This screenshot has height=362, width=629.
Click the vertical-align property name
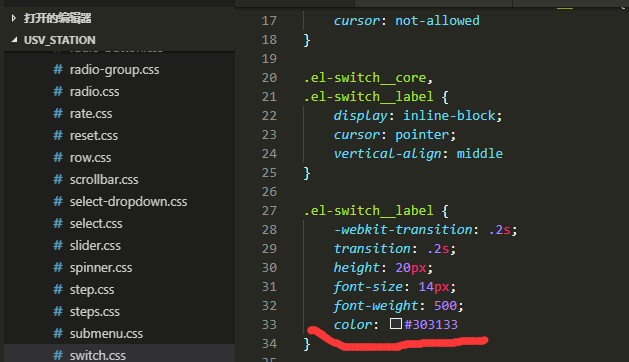pyautogui.click(x=387, y=154)
